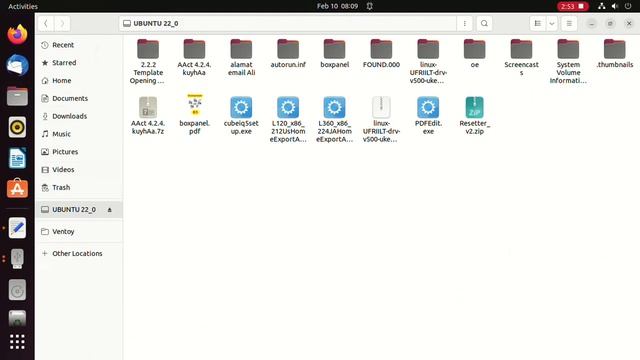Image resolution: width=640 pixels, height=360 pixels.
Task: Open the 'AAct 4.2.4. kuyhAa' folder
Action: click(194, 58)
